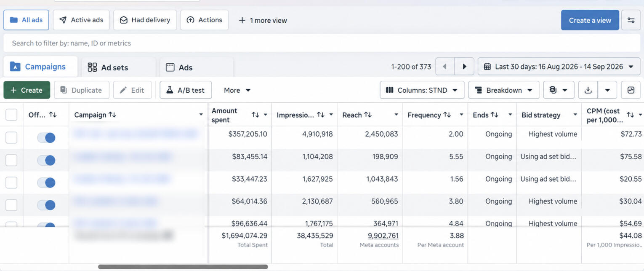Click the horizontal table scrollbar
The height and width of the screenshot is (271, 644).
[183, 267]
